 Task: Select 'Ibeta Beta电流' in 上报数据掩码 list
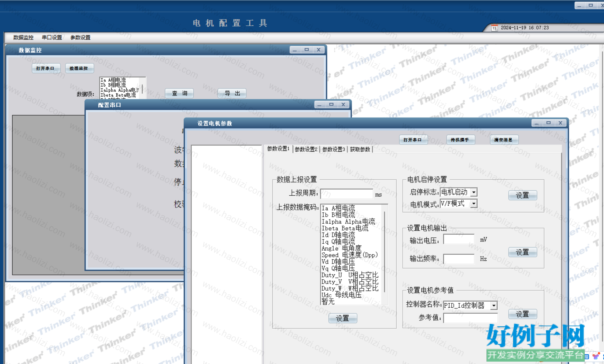pos(345,228)
